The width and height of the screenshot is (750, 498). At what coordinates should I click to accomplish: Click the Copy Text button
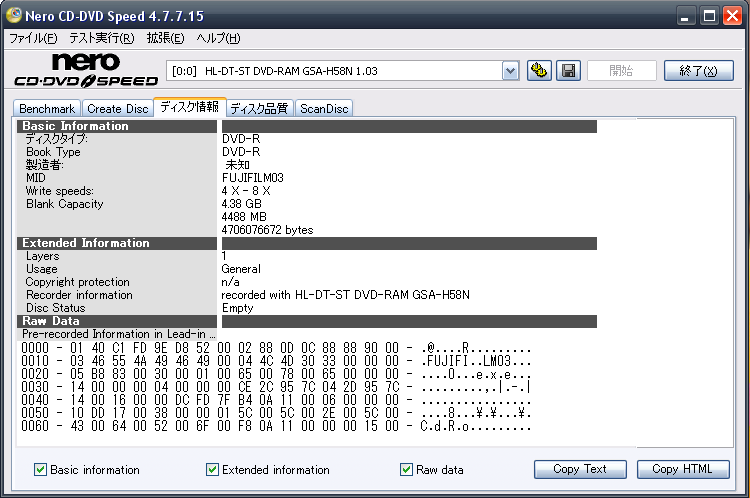[580, 469]
